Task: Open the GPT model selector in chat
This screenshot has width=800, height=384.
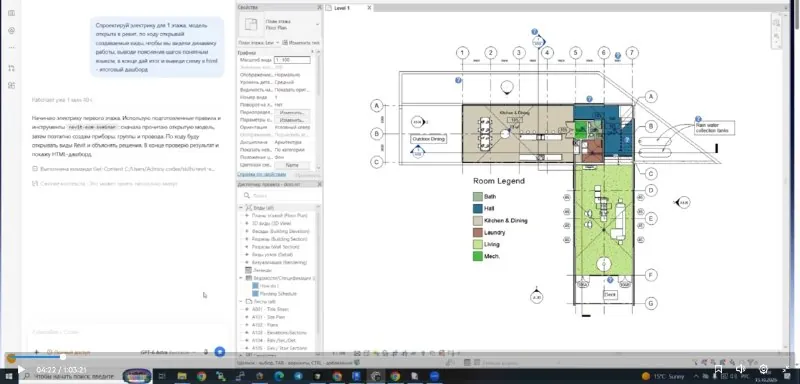Action: coord(168,352)
